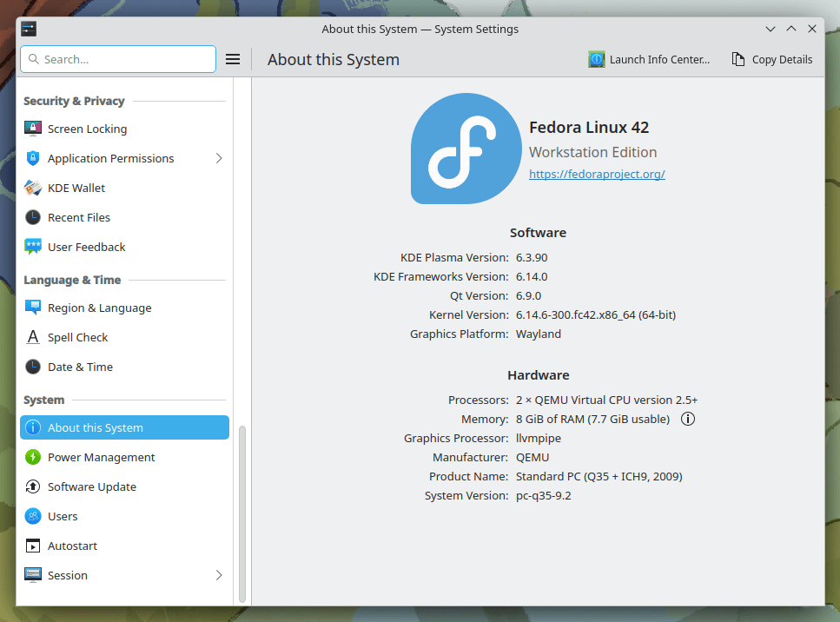The width and height of the screenshot is (840, 622).
Task: Select Power Management entry
Action: (x=124, y=457)
